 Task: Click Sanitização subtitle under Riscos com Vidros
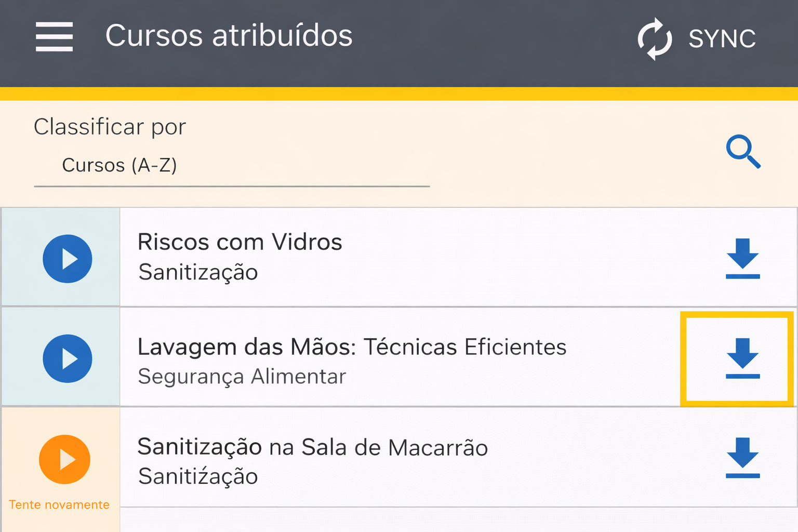198,272
